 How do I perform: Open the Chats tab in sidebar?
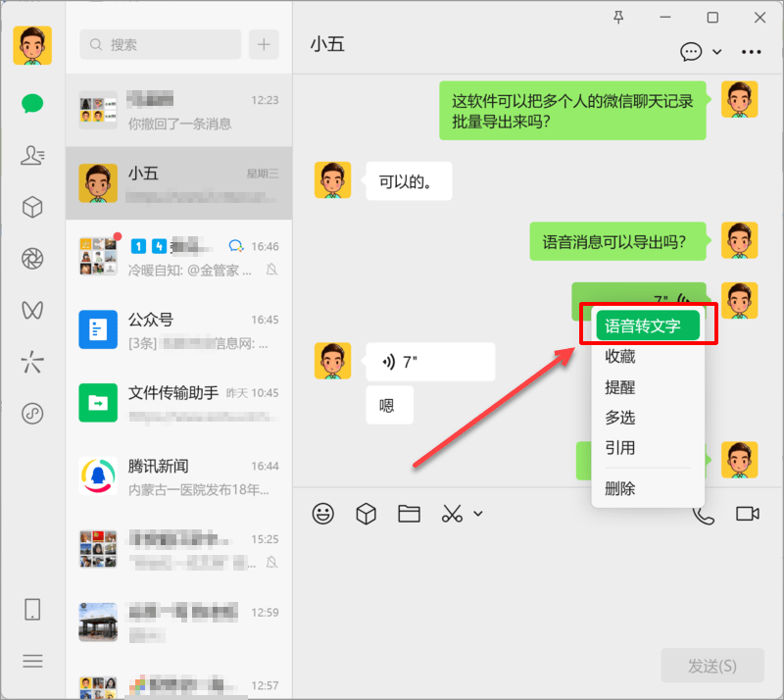(x=32, y=103)
